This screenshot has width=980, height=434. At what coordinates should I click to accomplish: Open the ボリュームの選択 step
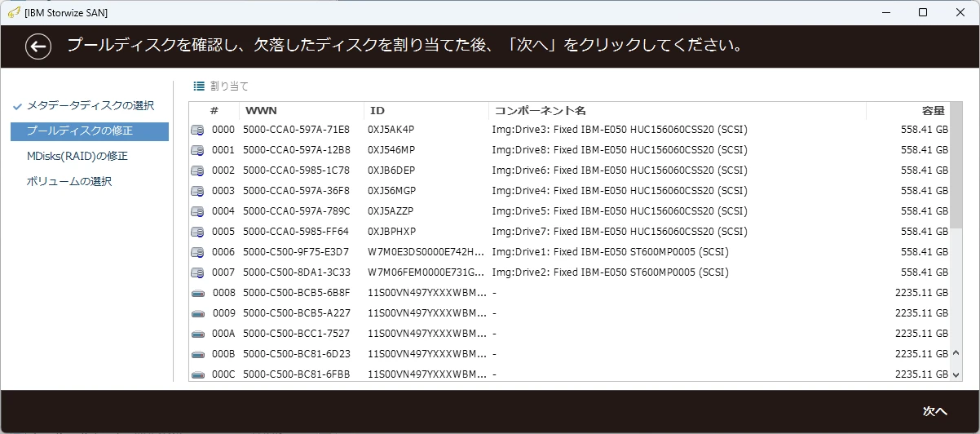pyautogui.click(x=69, y=182)
